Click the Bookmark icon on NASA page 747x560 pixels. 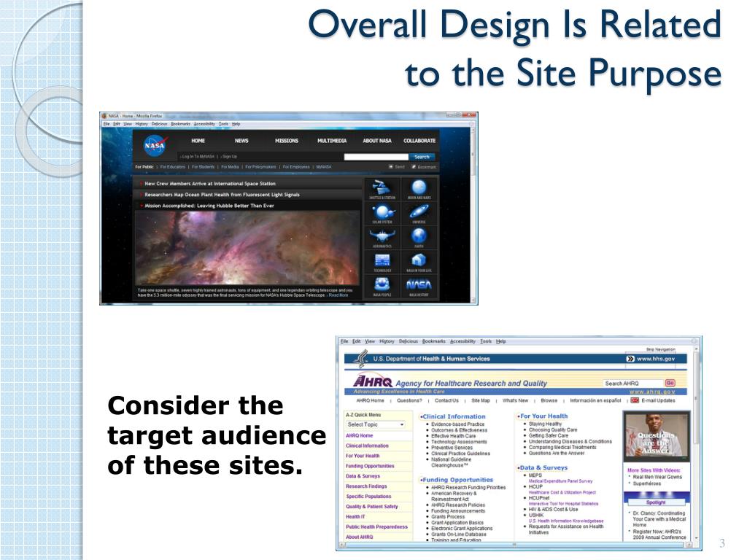coord(414,167)
